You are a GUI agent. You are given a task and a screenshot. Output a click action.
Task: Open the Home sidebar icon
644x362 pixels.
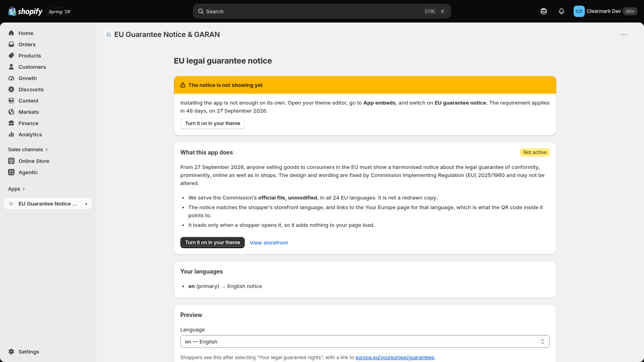[11, 33]
